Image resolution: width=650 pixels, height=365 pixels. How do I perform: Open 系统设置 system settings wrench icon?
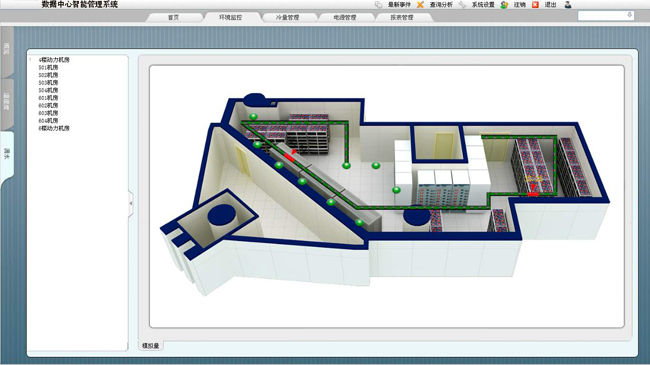[462, 5]
